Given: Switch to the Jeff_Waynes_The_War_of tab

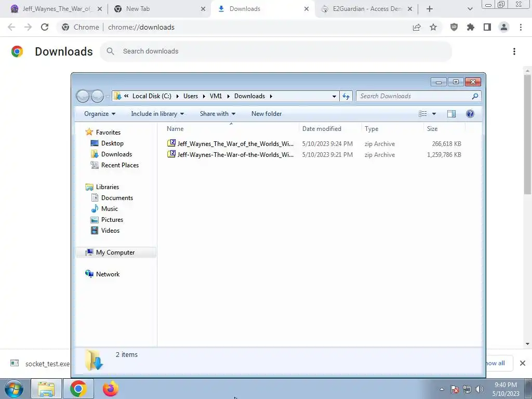Looking at the screenshot, I should (56, 9).
